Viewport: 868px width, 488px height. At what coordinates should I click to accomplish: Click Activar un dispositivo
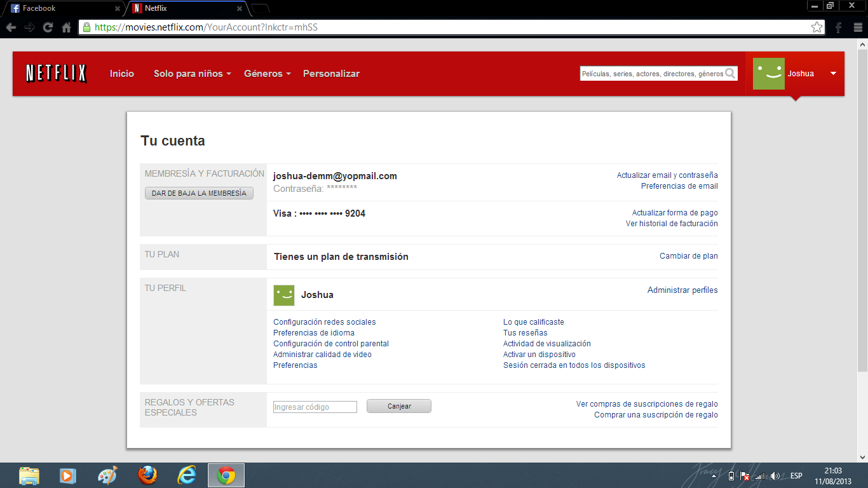539,355
